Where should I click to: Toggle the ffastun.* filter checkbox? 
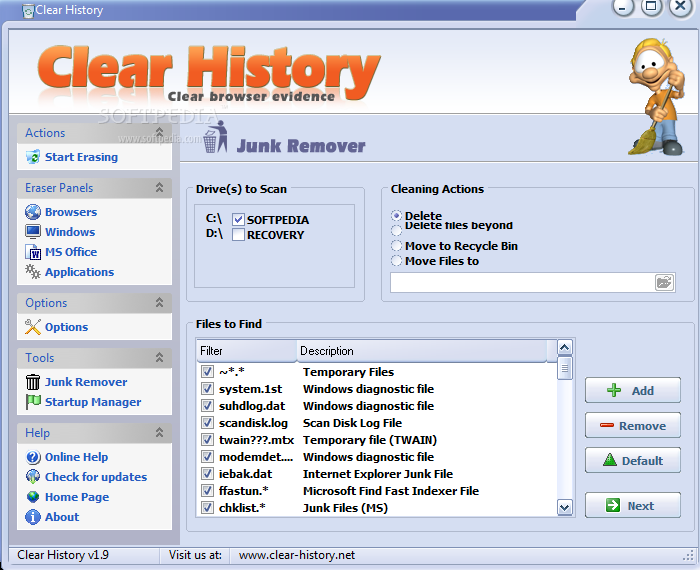[x=207, y=491]
